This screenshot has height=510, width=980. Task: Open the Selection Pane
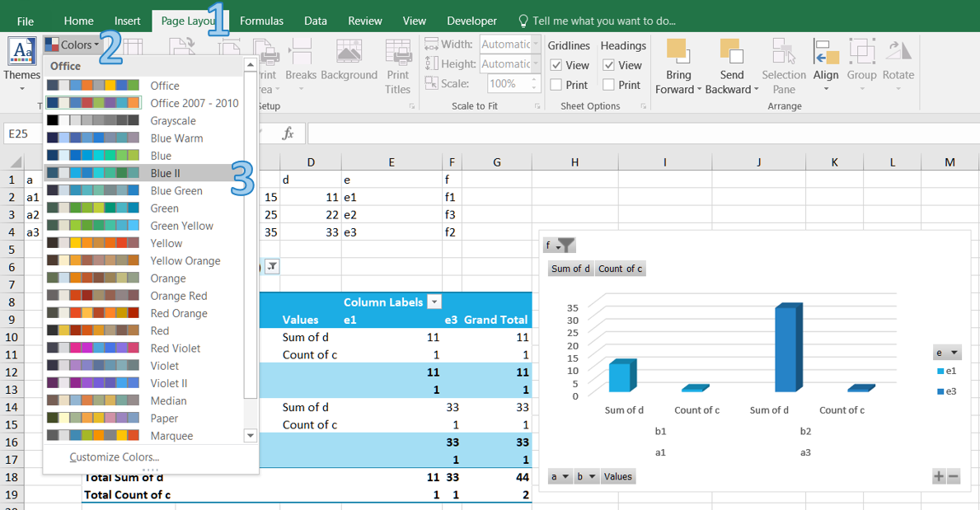783,53
